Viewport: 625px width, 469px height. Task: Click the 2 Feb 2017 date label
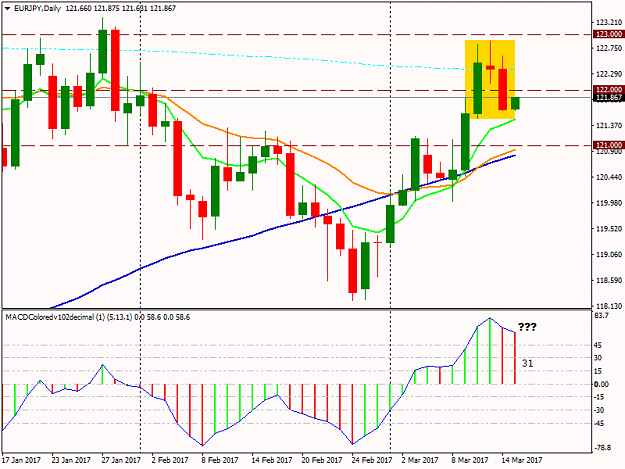pos(170,460)
